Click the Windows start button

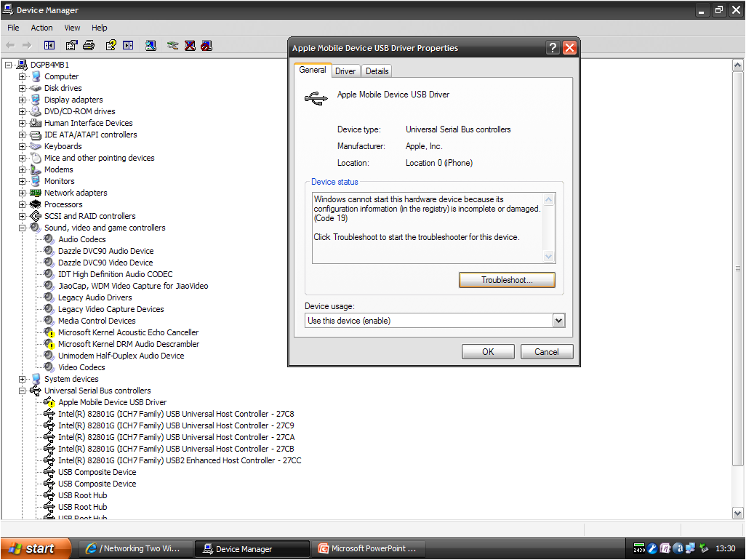click(x=35, y=548)
